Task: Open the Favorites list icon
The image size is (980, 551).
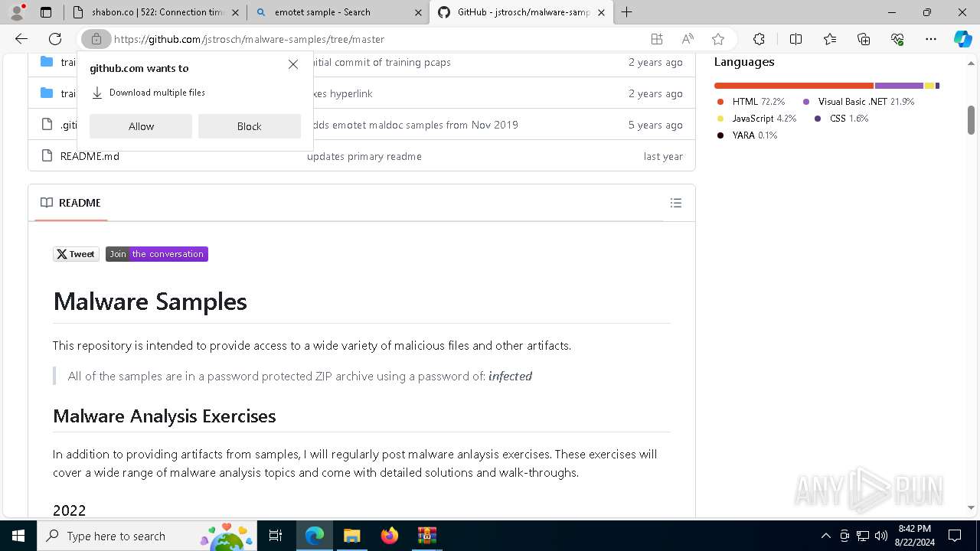Action: [x=830, y=39]
